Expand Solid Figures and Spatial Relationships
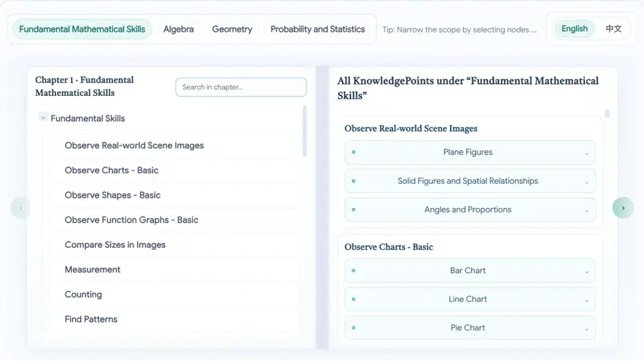The height and width of the screenshot is (361, 644). [x=586, y=182]
